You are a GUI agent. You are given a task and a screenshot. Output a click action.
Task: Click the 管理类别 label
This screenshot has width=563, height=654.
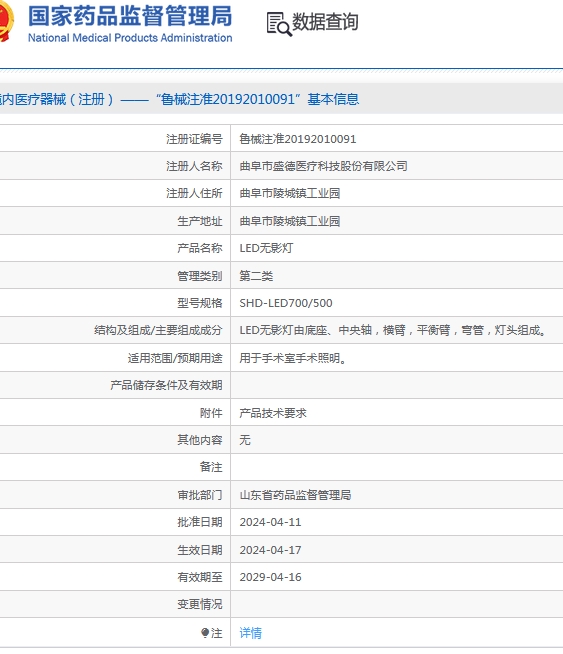coord(200,276)
